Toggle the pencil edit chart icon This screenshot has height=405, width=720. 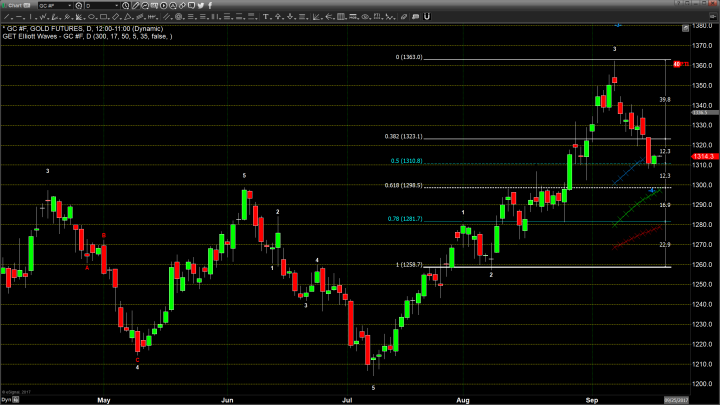click(x=135, y=6)
